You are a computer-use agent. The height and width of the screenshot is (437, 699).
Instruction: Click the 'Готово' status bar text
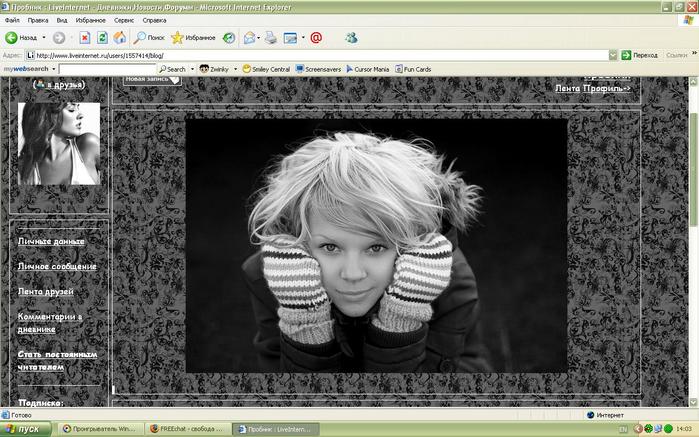(x=21, y=415)
